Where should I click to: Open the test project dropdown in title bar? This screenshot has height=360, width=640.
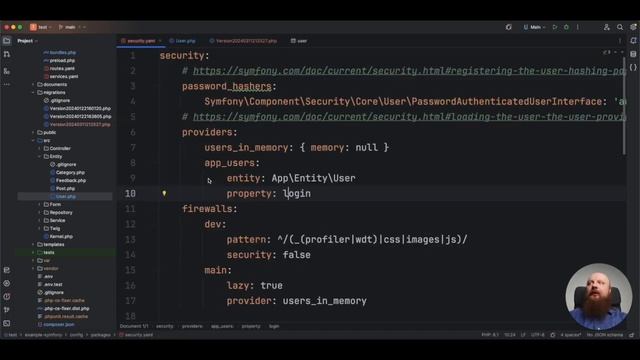coord(41,27)
